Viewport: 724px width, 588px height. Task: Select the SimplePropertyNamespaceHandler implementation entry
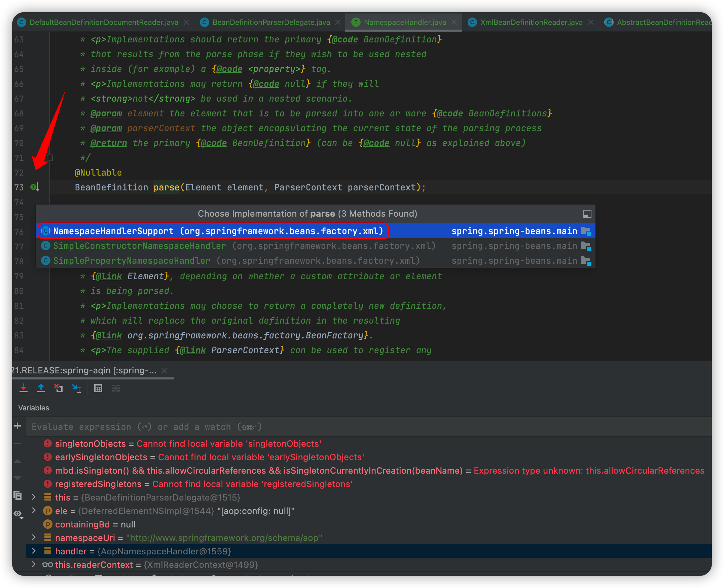132,261
